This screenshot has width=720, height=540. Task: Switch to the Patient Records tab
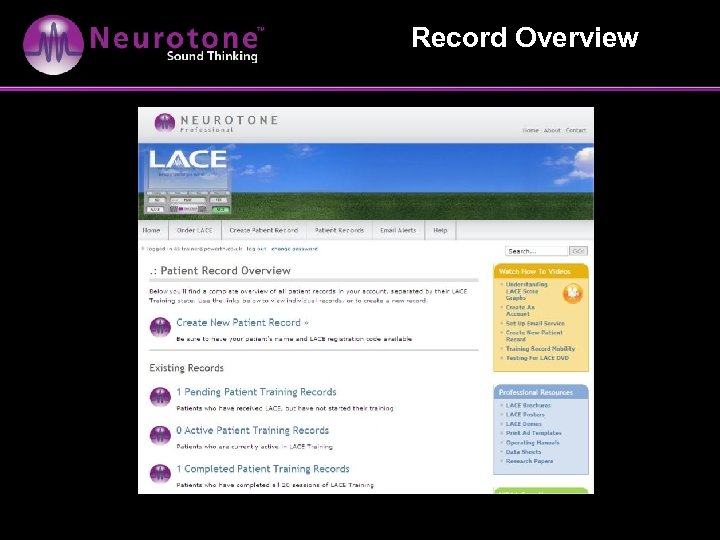(x=339, y=230)
